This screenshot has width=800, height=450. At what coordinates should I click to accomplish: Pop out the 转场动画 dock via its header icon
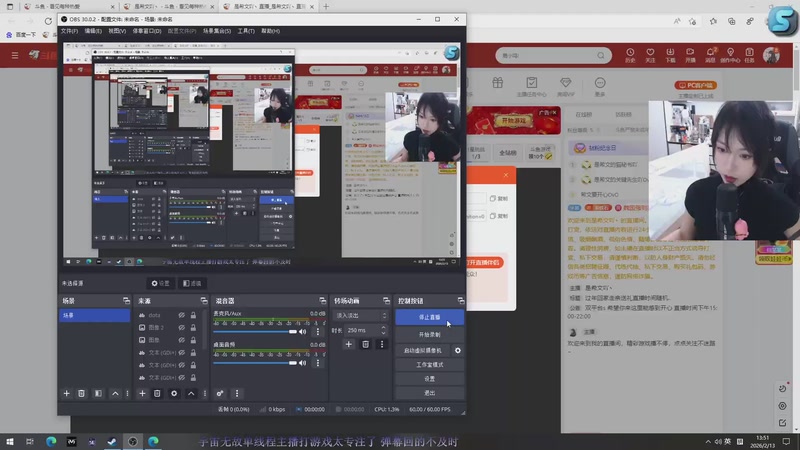pos(386,301)
